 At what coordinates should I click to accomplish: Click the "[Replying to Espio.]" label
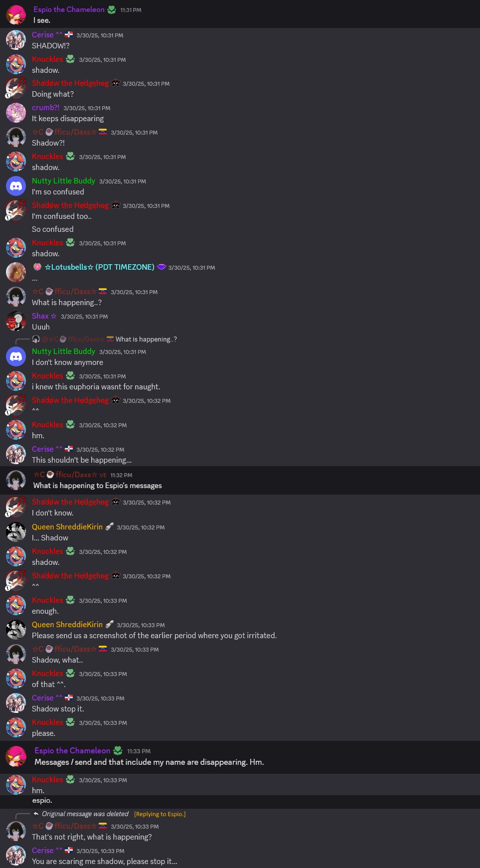[x=160, y=814]
